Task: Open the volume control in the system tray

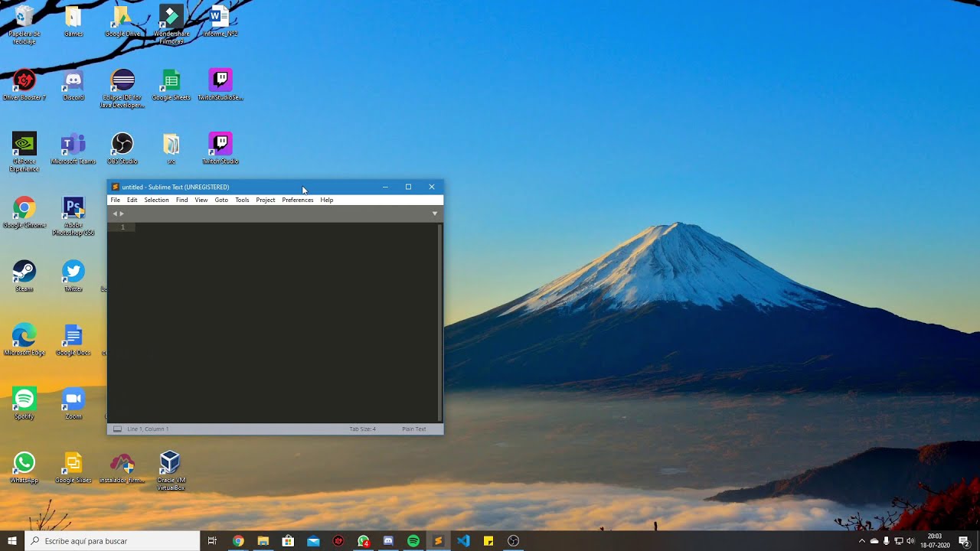Action: pyautogui.click(x=910, y=541)
